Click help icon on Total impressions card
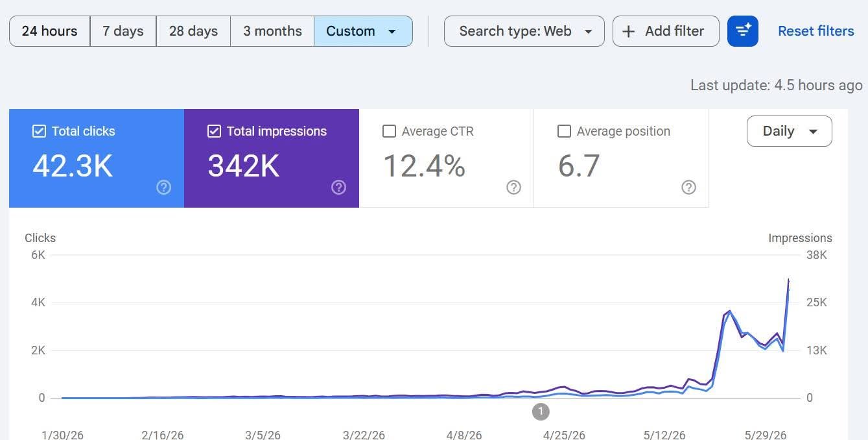 (339, 188)
